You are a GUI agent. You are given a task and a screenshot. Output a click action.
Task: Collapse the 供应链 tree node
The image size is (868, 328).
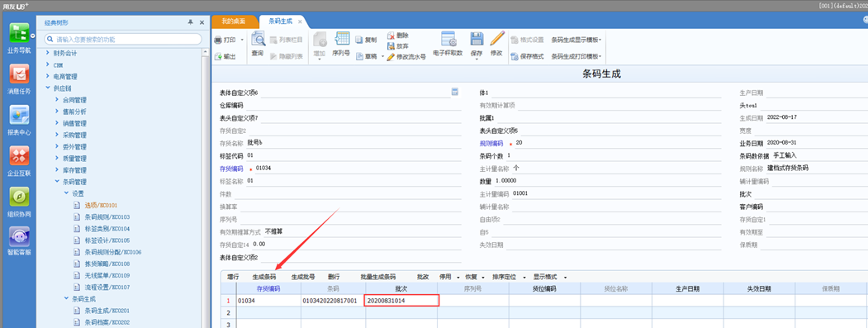(48, 88)
